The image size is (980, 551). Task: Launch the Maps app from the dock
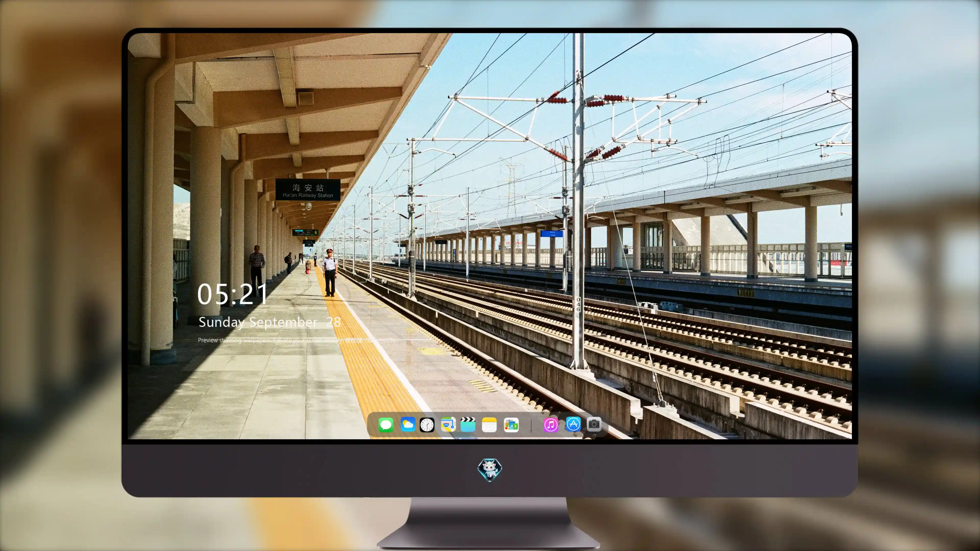pos(448,424)
